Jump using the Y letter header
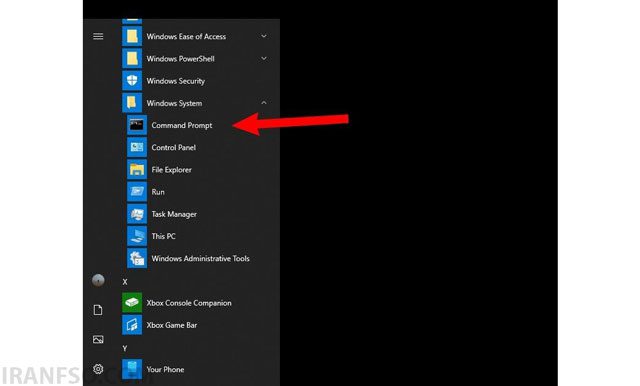This screenshot has height=386, width=640. pyautogui.click(x=125, y=348)
